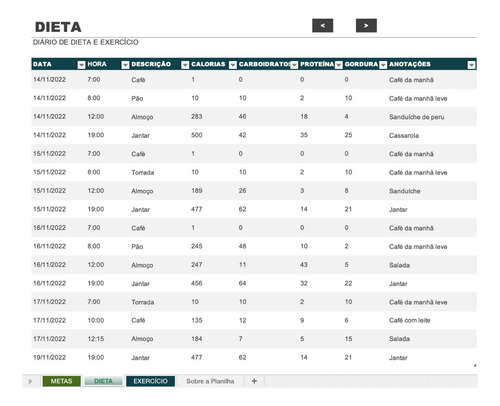Select fat cell with value 15
500x406 pixels.
348,339
